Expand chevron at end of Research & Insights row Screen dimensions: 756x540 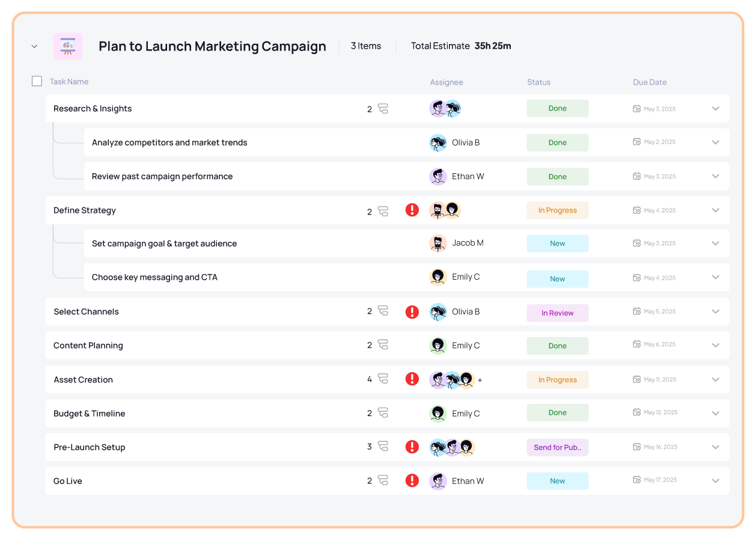tap(715, 109)
